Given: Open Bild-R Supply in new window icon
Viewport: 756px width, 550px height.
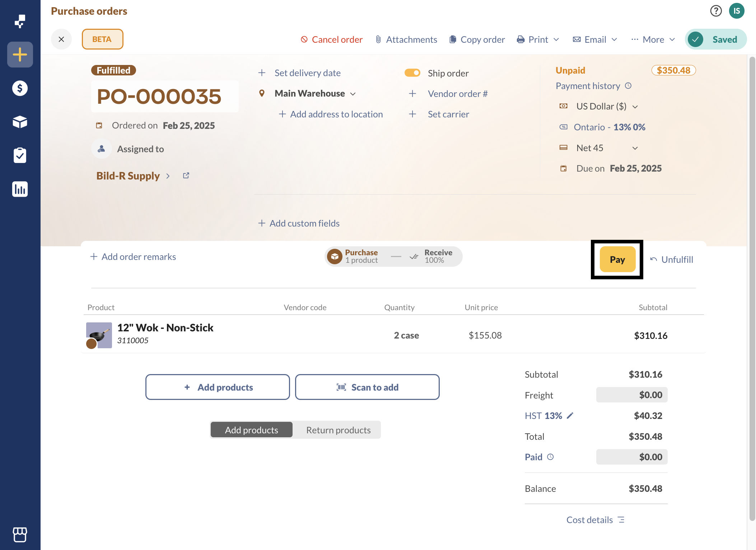Looking at the screenshot, I should 186,176.
